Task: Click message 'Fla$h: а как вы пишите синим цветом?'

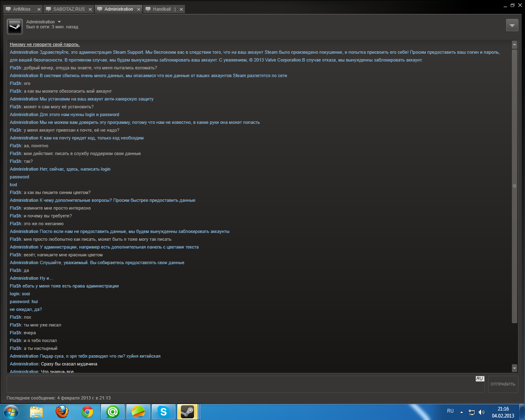Action: (50, 192)
